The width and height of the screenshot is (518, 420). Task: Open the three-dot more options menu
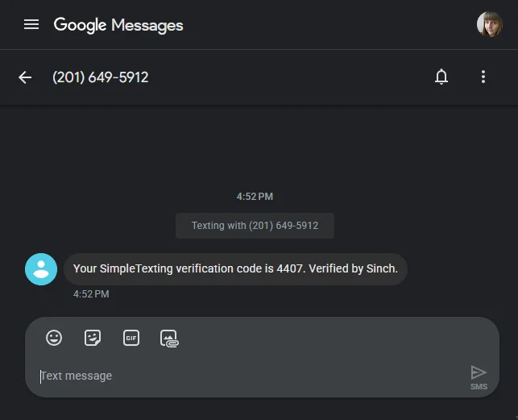click(483, 77)
